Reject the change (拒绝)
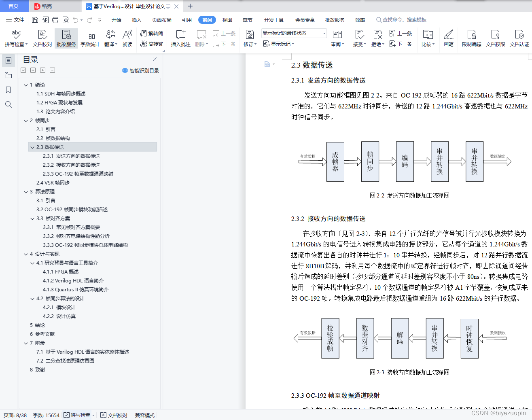The height and width of the screenshot is (420, 532). pos(378,38)
